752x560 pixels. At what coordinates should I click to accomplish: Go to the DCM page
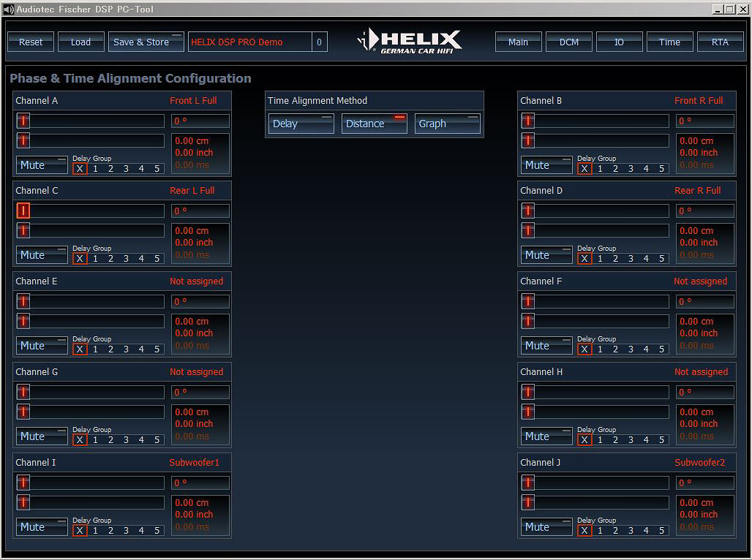(x=568, y=42)
